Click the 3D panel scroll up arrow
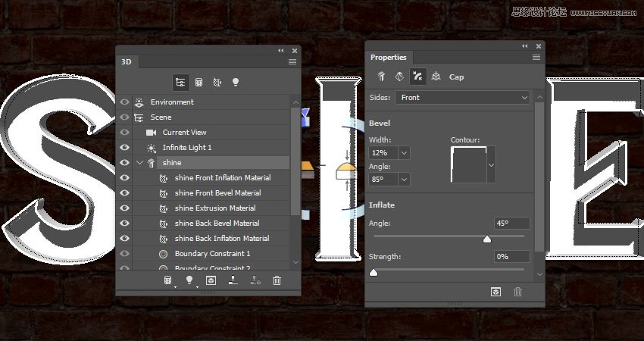This screenshot has width=644, height=341. [296, 102]
